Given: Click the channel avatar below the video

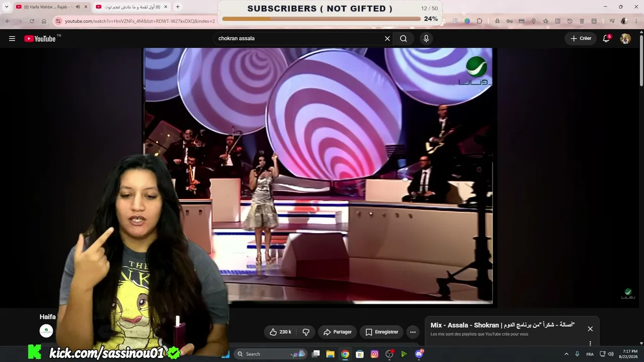Looking at the screenshot, I should point(46,331).
